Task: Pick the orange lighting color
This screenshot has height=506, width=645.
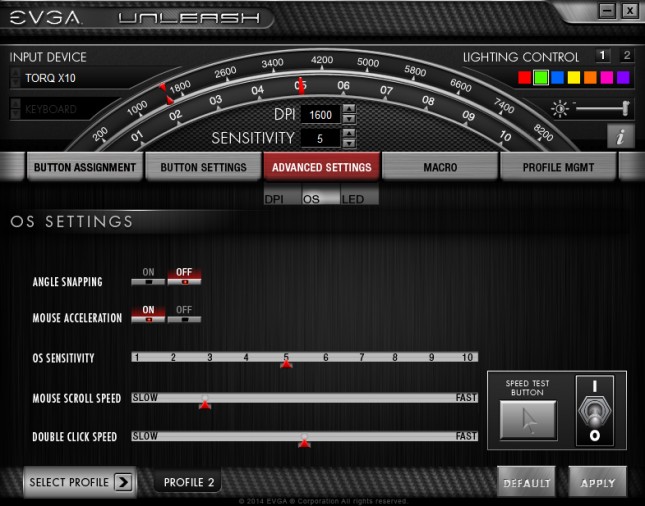Action: coord(590,77)
